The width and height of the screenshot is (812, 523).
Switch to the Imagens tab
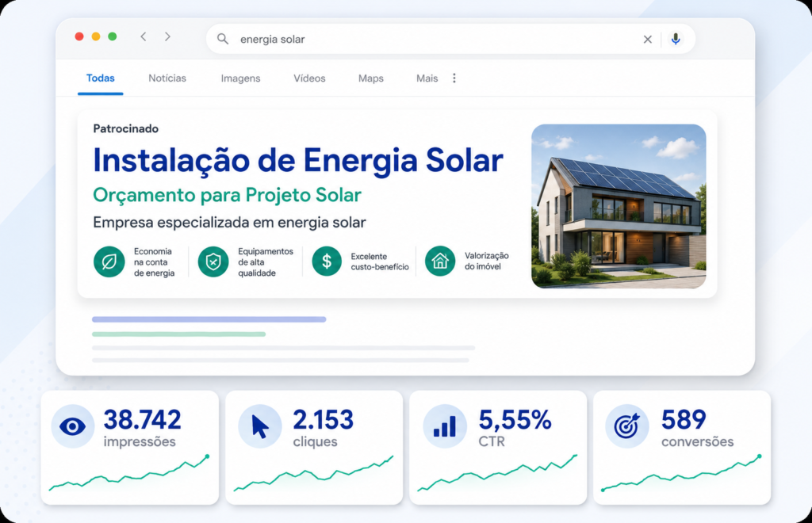coord(240,78)
